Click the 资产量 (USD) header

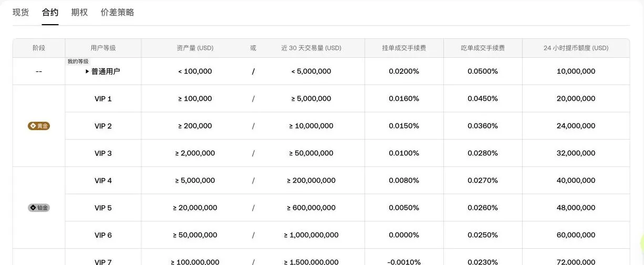click(195, 48)
